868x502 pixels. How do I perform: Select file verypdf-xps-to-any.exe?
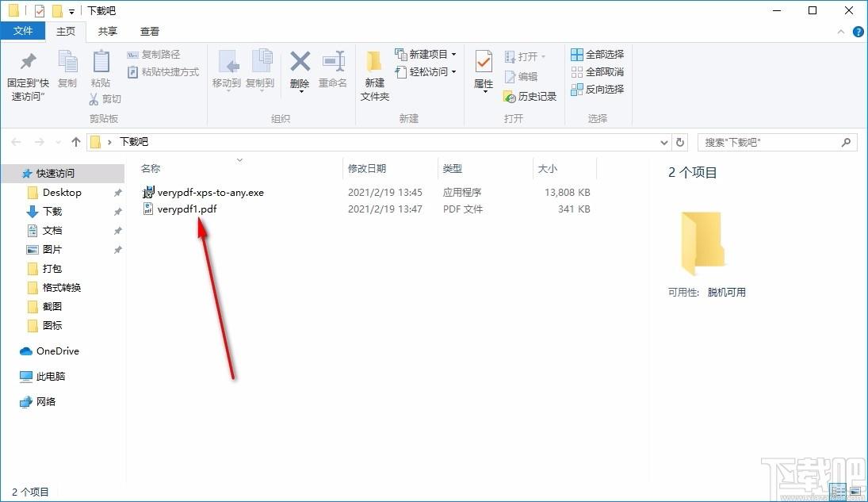(x=210, y=192)
